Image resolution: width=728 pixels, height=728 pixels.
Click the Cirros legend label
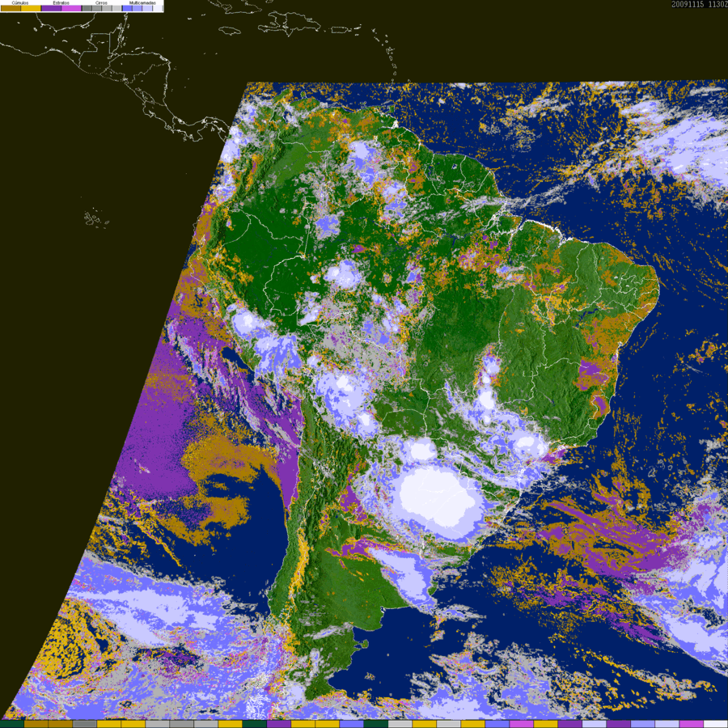[101, 2]
